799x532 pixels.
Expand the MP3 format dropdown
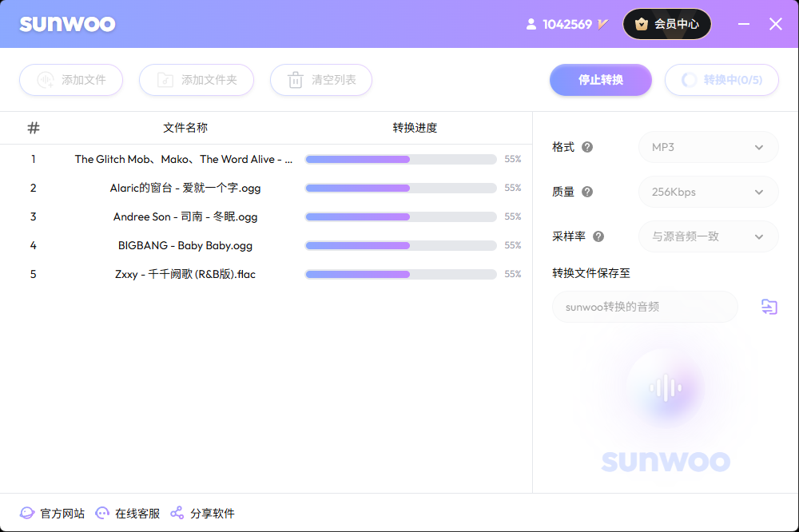pyautogui.click(x=708, y=147)
